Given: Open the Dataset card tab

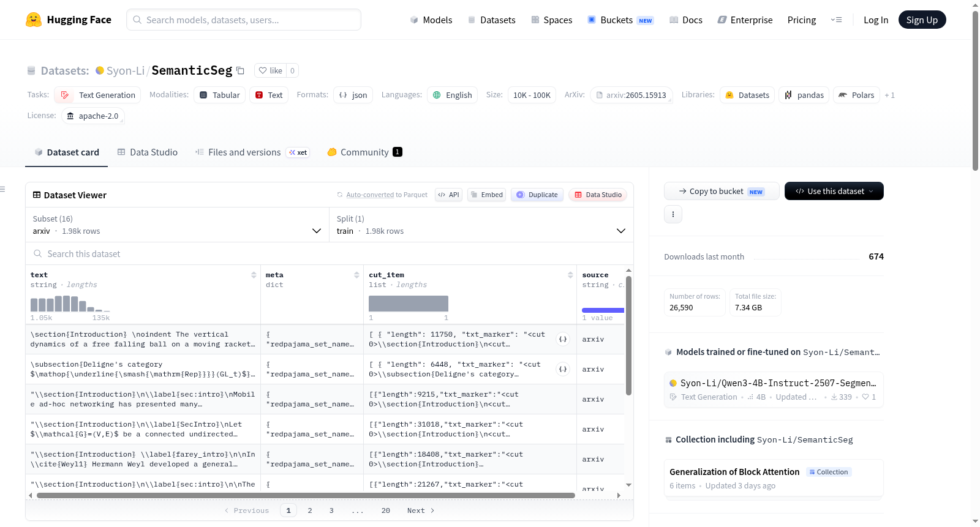Looking at the screenshot, I should [67, 152].
